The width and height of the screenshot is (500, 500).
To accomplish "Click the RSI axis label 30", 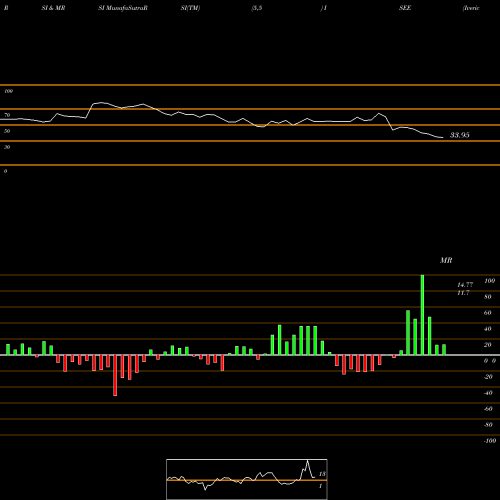I will point(7,147).
